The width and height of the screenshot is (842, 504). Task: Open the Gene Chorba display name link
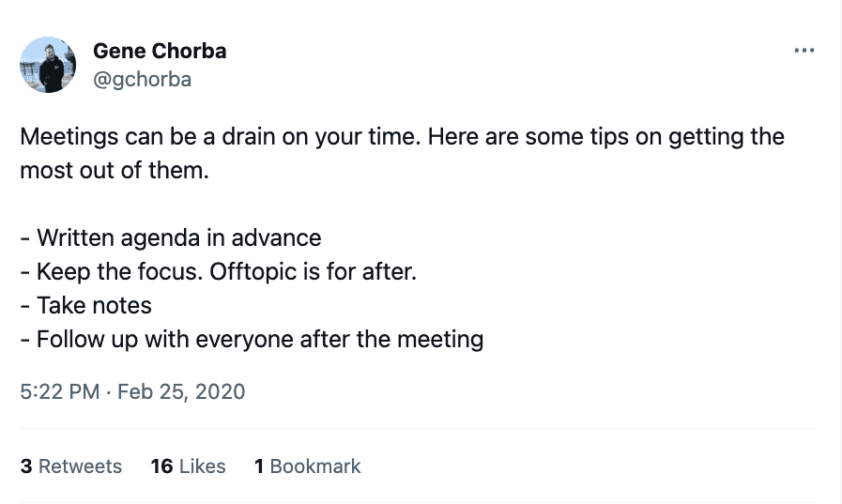[x=160, y=51]
